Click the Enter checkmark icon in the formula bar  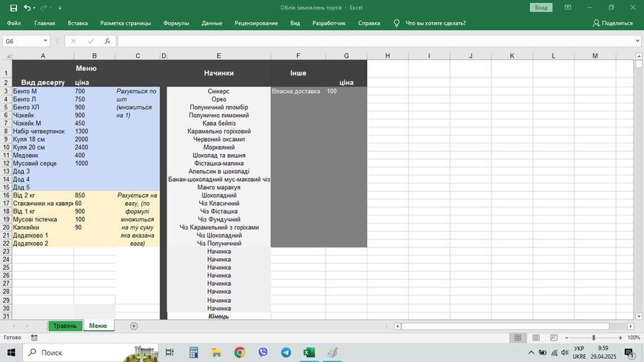90,41
